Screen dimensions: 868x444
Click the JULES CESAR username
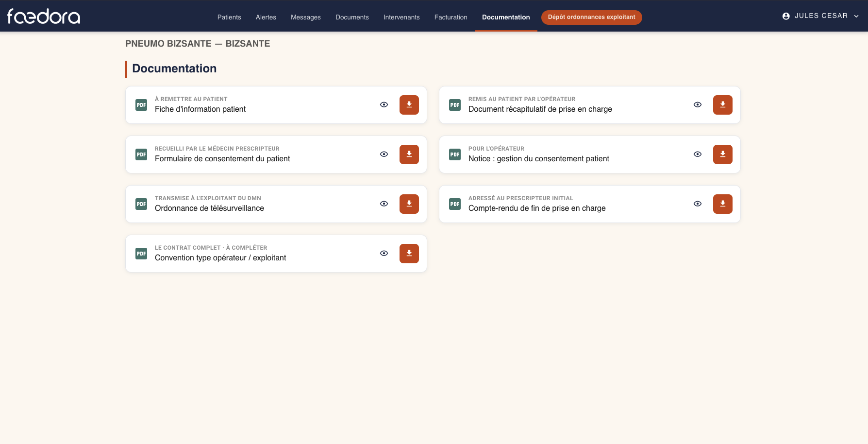[x=821, y=16]
